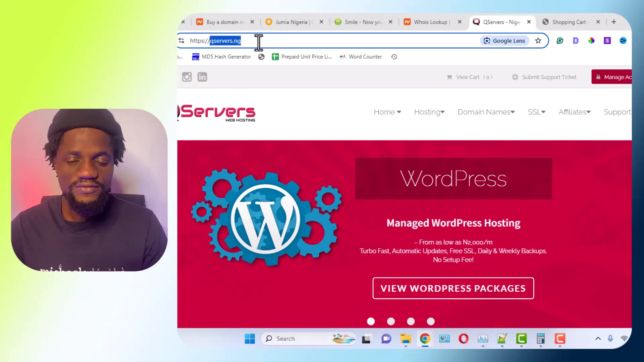This screenshot has width=644, height=362.
Task: Click View WordPress Packages button
Action: [x=453, y=288]
